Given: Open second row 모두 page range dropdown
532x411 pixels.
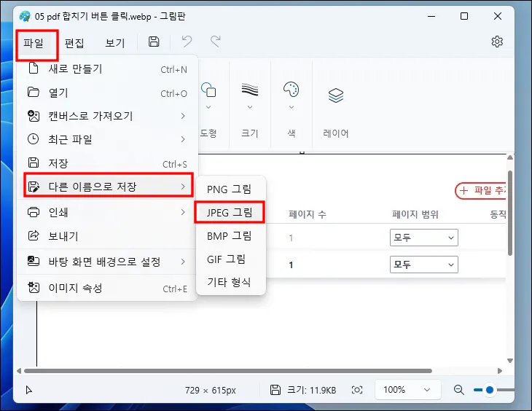Looking at the screenshot, I should [423, 265].
